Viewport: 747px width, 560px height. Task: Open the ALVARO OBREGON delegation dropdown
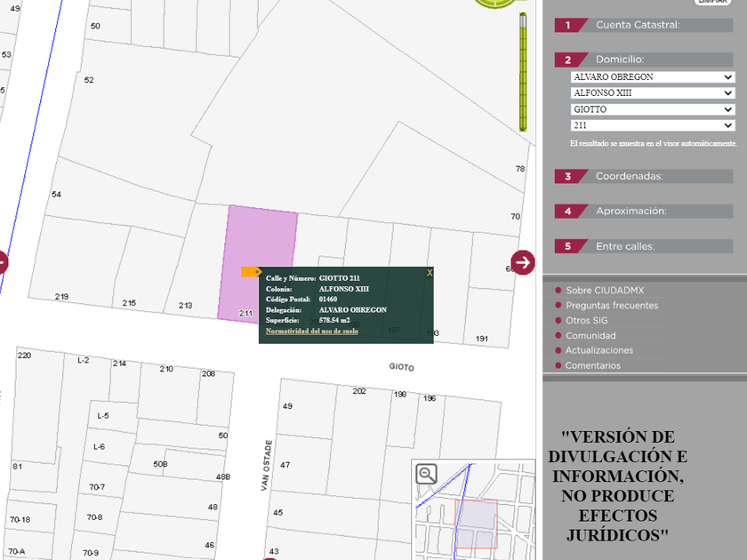653,77
